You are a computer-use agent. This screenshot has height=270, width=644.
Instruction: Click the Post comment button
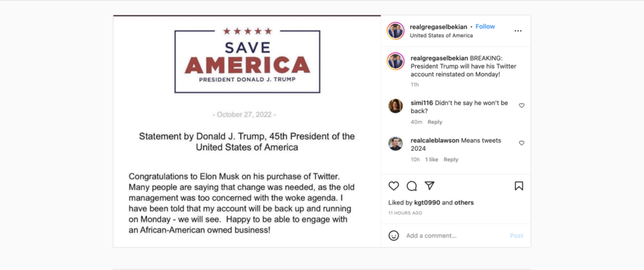[517, 236]
